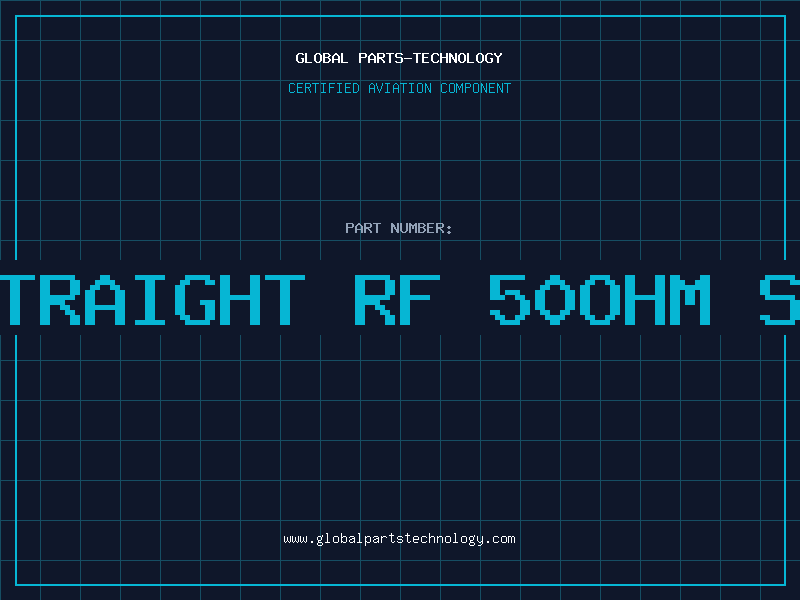Image resolution: width=800 pixels, height=600 pixels.
Task: Click the 'CERTIFIED AVIATION COMPONENT' subtitle
Action: pyautogui.click(x=399, y=88)
